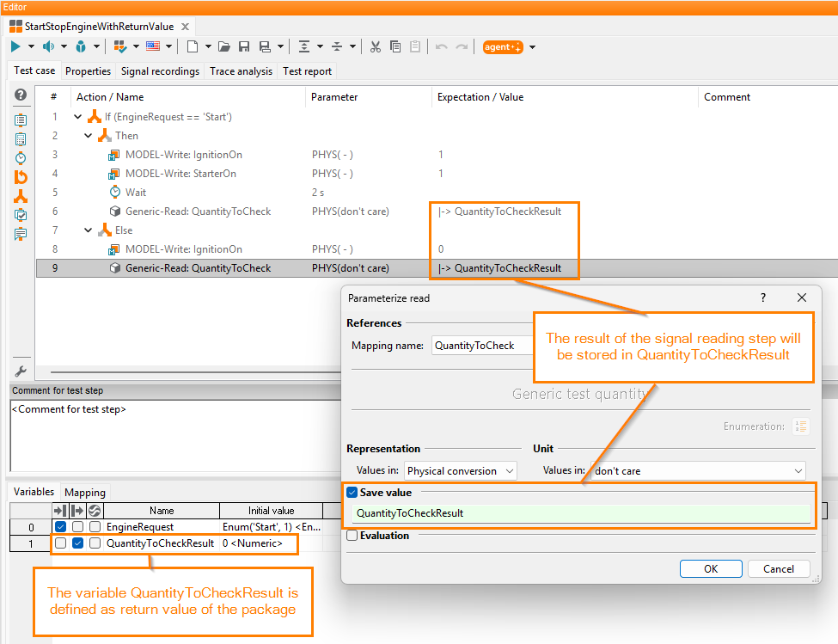This screenshot has height=644, width=838.
Task: Click the speaker icon in the toolbar
Action: 48,47
